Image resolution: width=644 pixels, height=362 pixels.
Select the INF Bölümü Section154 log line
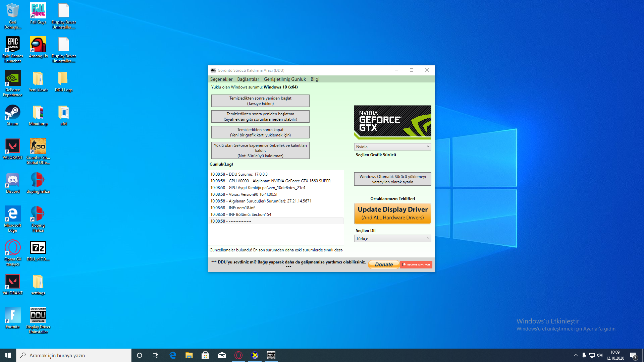tap(276, 215)
